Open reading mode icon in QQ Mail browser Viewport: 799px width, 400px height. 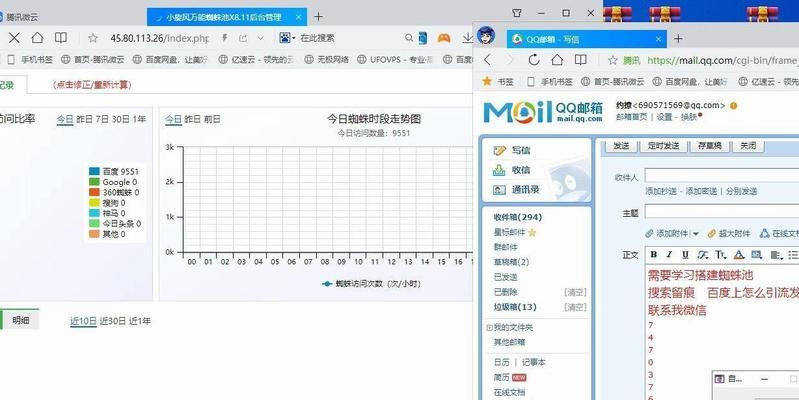coord(580,60)
